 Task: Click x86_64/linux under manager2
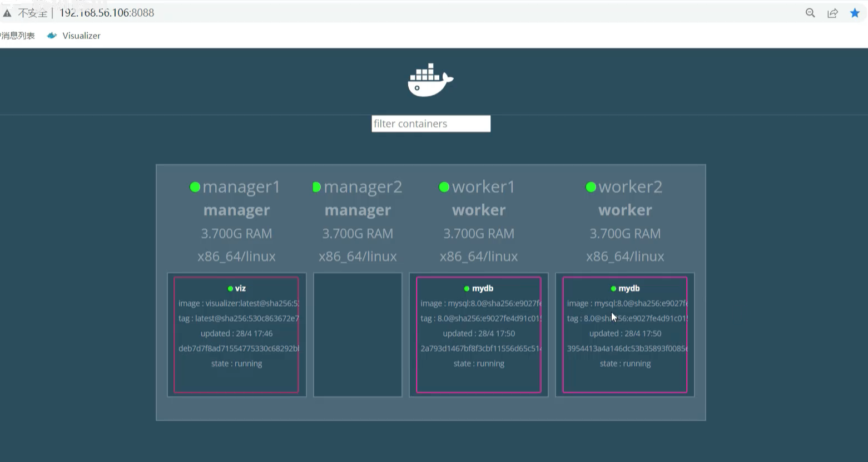(x=358, y=257)
